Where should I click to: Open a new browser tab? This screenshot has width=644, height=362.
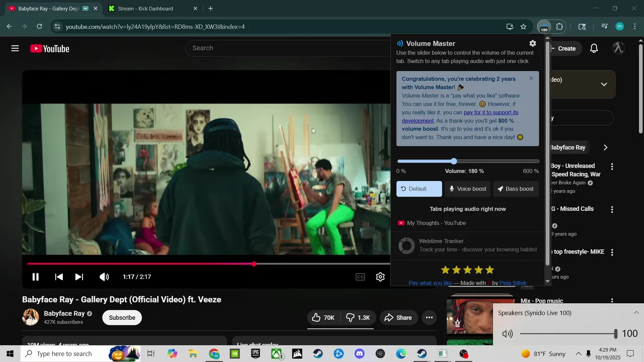(x=210, y=9)
